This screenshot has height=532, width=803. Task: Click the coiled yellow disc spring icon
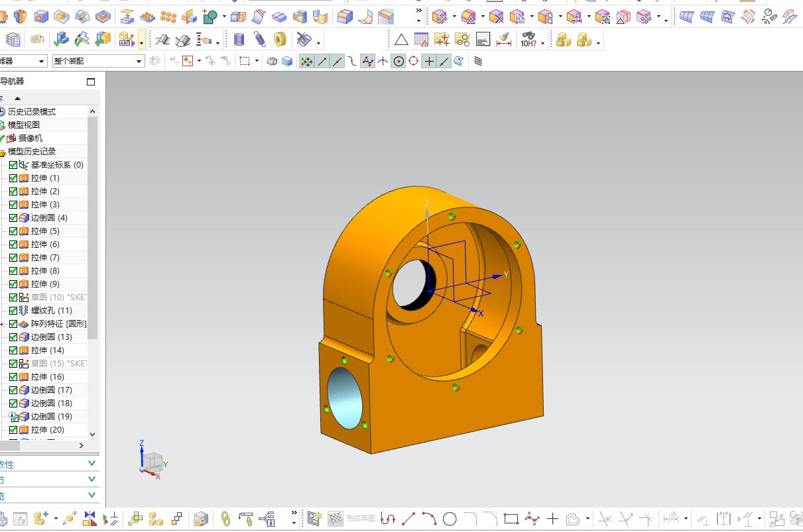280,40
